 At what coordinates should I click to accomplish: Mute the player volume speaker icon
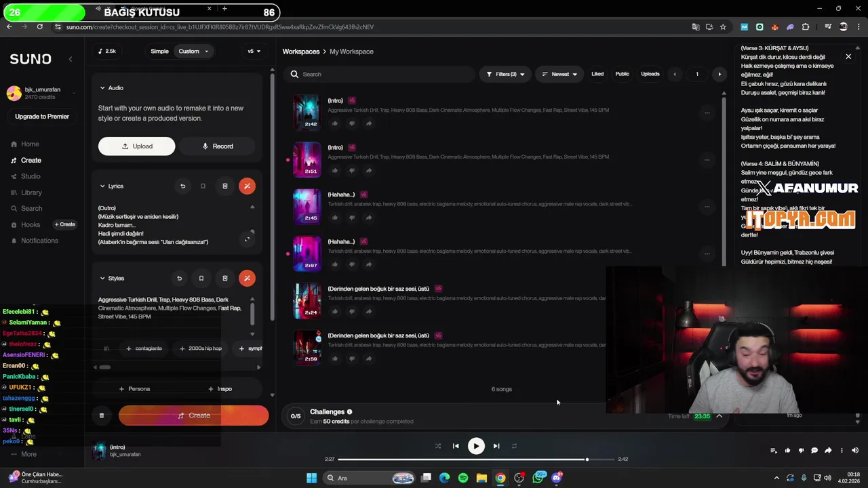point(855,450)
